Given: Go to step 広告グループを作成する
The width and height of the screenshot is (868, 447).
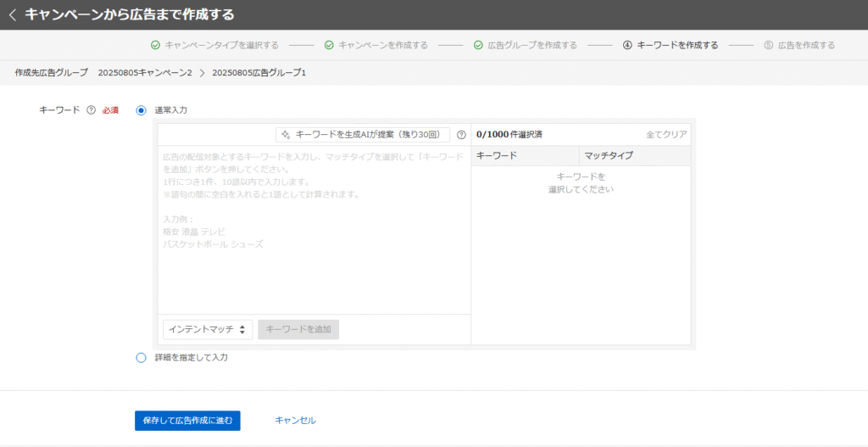Looking at the screenshot, I should (x=532, y=46).
